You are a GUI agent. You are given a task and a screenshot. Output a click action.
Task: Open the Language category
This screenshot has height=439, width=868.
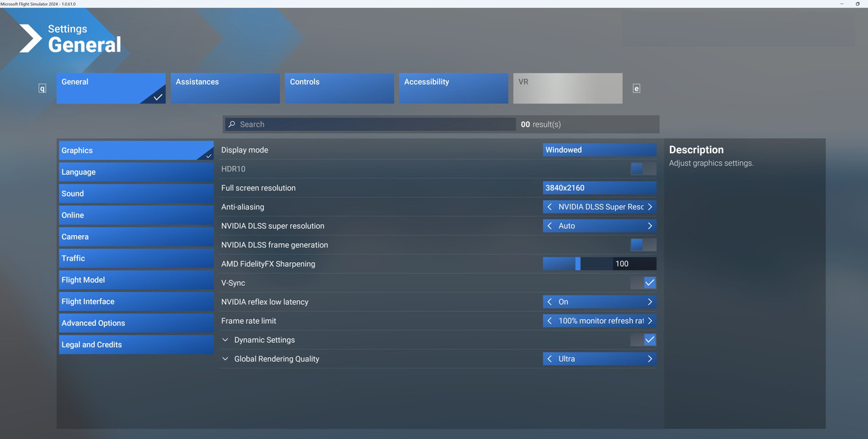tap(136, 172)
